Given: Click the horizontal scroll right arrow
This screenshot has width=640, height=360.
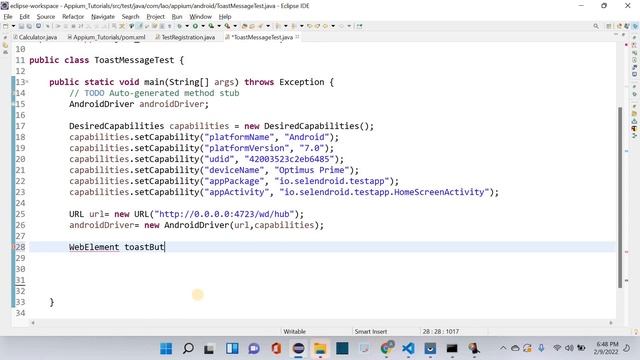Looking at the screenshot, I should tap(611, 323).
